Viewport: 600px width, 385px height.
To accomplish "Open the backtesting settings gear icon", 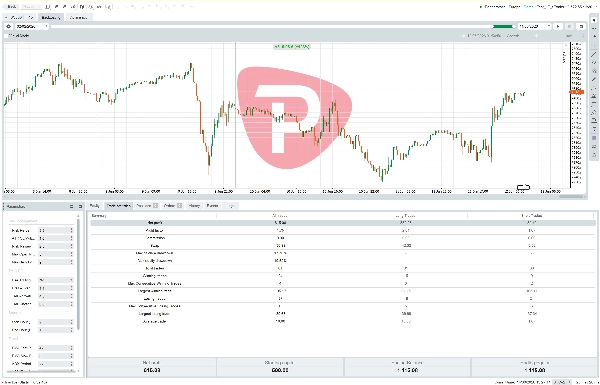I will [8, 26].
